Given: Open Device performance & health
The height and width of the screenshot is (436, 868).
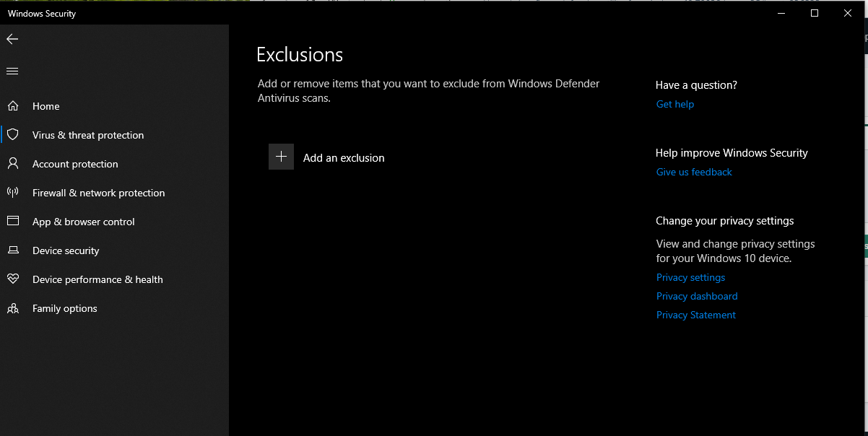Looking at the screenshot, I should (97, 279).
